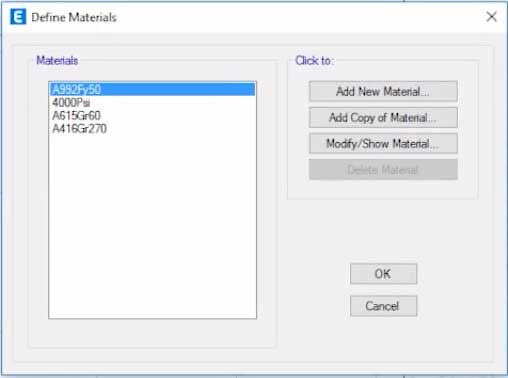Cancel the Define Materials dialog
Screen dimensions: 508x378
point(383,306)
